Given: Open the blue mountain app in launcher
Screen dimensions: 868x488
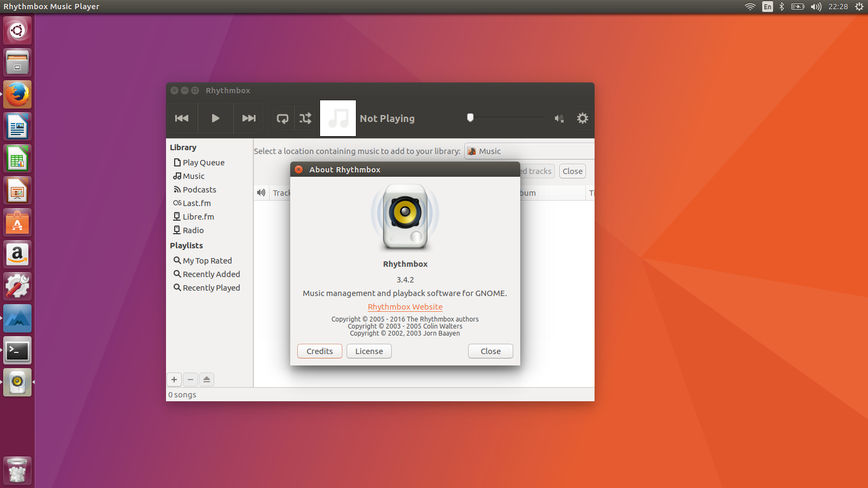Looking at the screenshot, I should (17, 318).
